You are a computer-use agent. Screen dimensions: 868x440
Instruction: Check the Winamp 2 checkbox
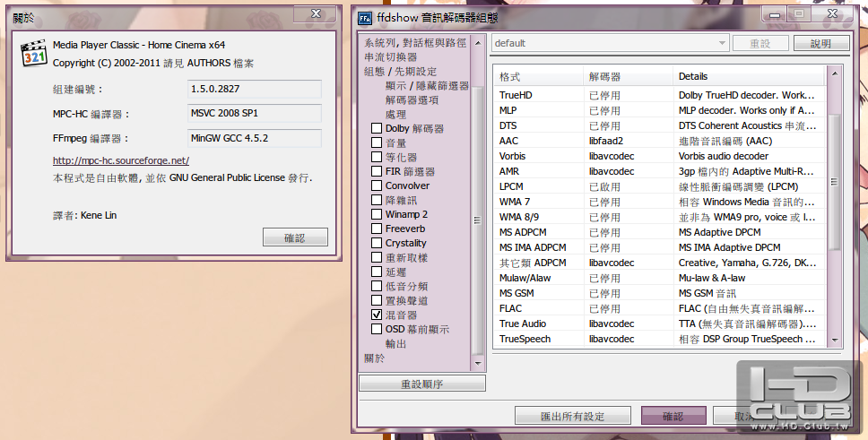377,214
